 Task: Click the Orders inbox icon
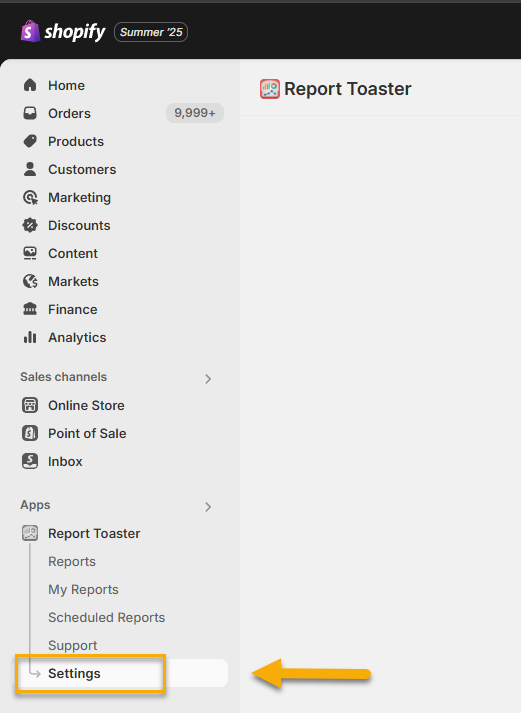[30, 113]
